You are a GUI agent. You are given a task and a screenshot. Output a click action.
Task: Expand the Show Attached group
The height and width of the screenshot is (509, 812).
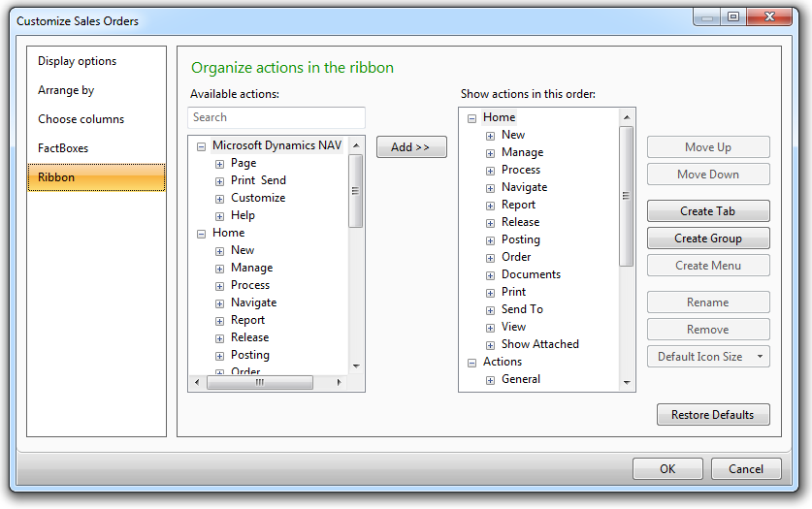click(490, 345)
